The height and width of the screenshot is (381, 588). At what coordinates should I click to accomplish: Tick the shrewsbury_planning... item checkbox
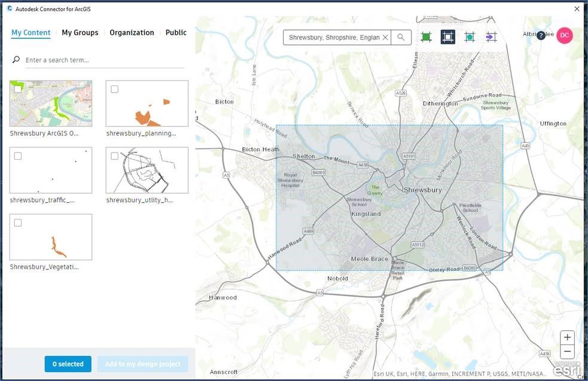[x=115, y=89]
